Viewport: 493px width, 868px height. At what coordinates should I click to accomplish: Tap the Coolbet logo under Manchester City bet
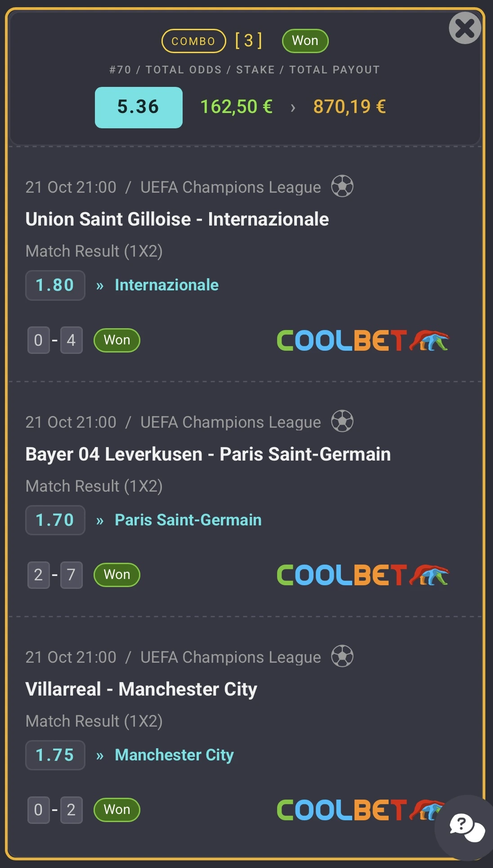(x=355, y=810)
